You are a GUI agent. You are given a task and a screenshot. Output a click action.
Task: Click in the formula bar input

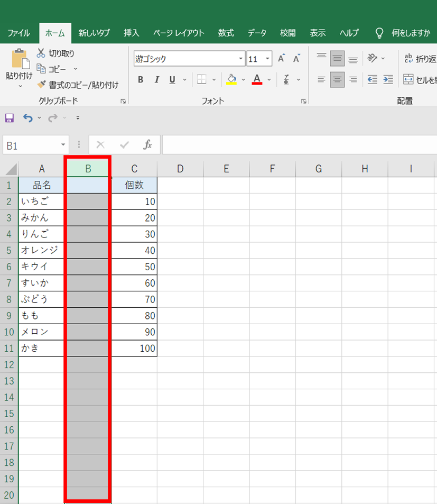click(300, 145)
